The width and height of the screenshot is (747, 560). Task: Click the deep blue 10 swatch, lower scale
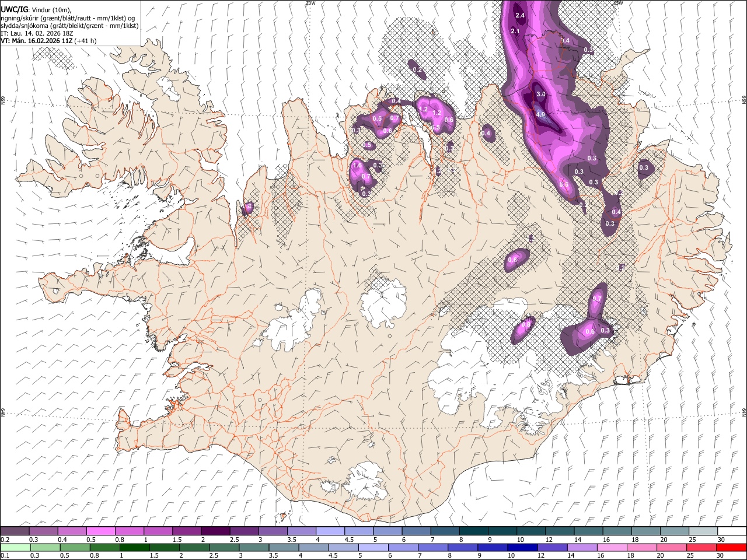[x=522, y=547]
